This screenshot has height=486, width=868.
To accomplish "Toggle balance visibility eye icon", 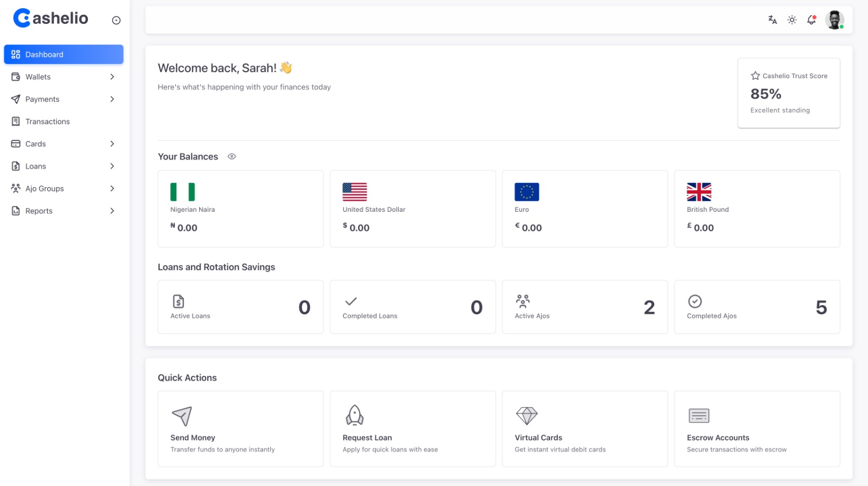I will pyautogui.click(x=232, y=156).
